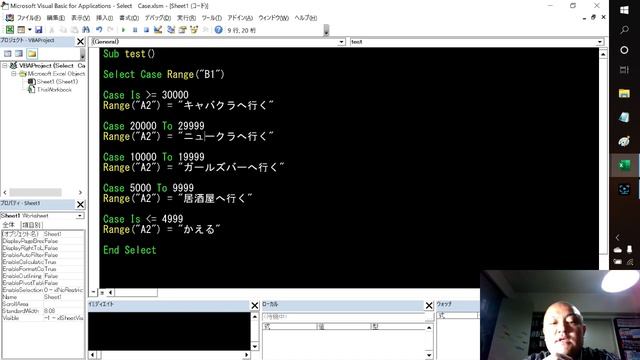Click the Name property row in Properties
640x360 pixels.
[x=43, y=297]
